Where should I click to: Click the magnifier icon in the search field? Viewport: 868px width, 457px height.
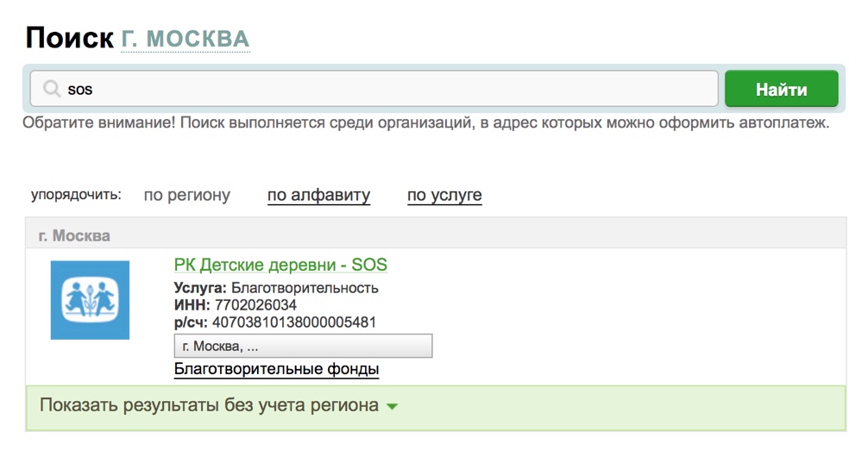point(52,89)
